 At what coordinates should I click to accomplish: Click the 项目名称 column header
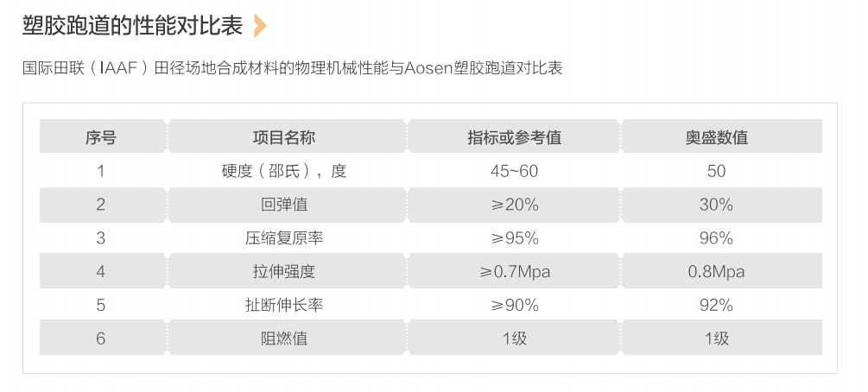tap(284, 136)
